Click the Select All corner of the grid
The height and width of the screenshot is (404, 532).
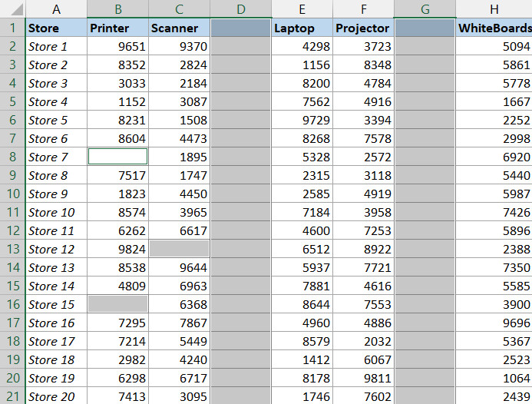click(x=12, y=9)
